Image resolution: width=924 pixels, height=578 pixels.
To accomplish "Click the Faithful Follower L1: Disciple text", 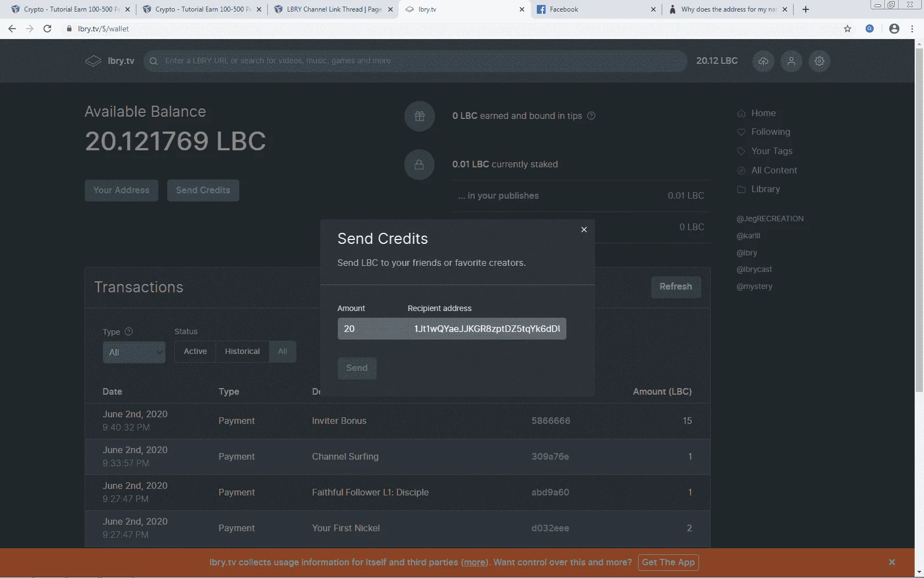I will pyautogui.click(x=370, y=492).
